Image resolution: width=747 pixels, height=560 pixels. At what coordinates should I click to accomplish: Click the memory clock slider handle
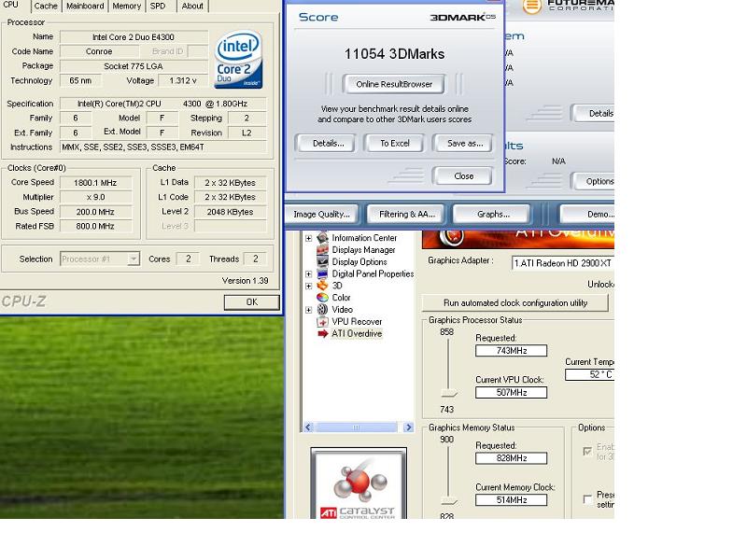448,501
